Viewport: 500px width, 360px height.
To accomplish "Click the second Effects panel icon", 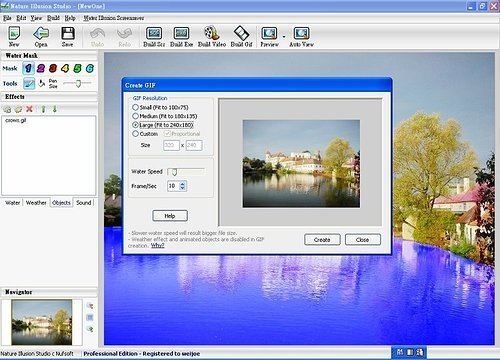I will pyautogui.click(x=18, y=109).
